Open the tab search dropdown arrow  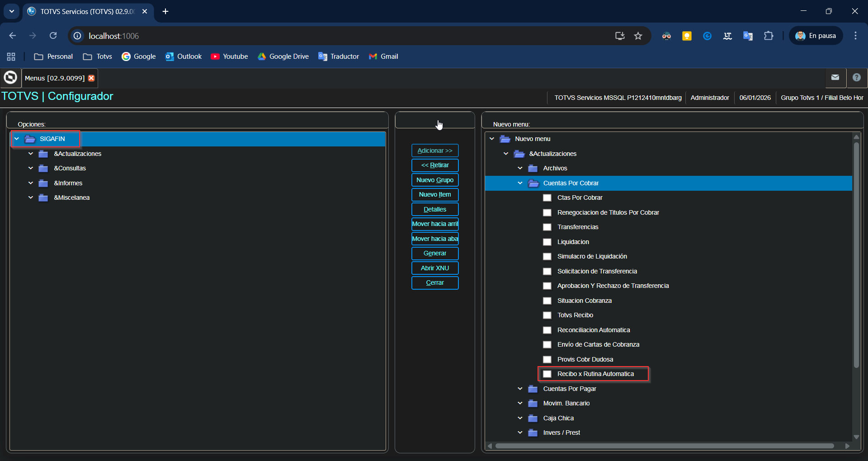click(12, 11)
